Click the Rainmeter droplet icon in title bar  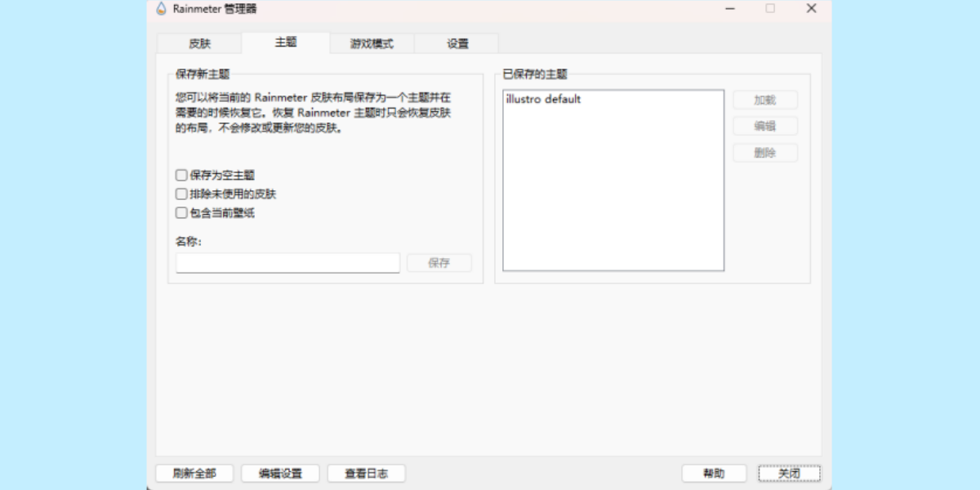pyautogui.click(x=161, y=9)
